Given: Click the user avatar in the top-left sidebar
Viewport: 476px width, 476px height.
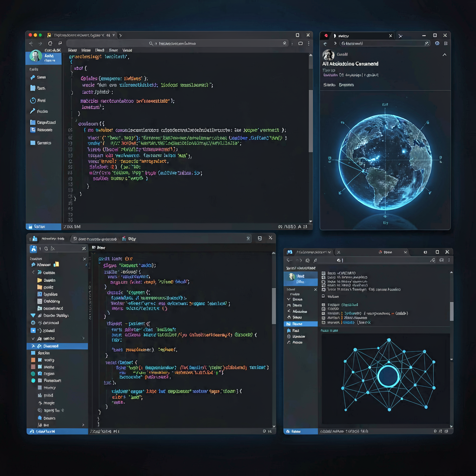Looking at the screenshot, I should pos(35,56).
